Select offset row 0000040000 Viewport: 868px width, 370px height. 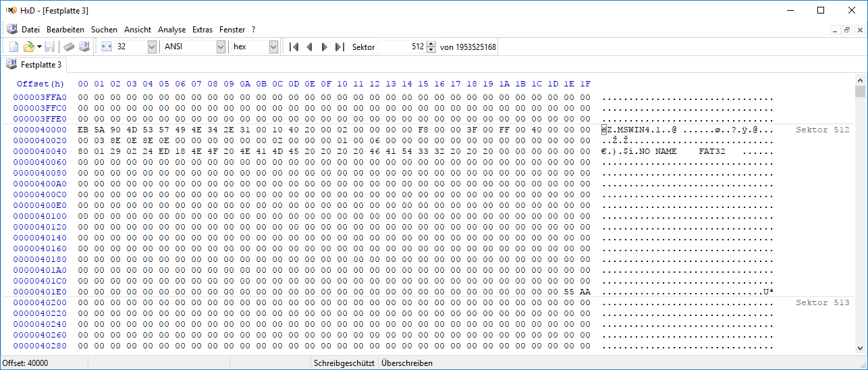point(40,130)
